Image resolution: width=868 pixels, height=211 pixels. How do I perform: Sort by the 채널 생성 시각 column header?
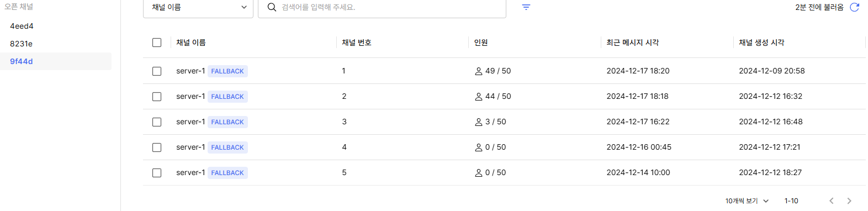point(761,43)
